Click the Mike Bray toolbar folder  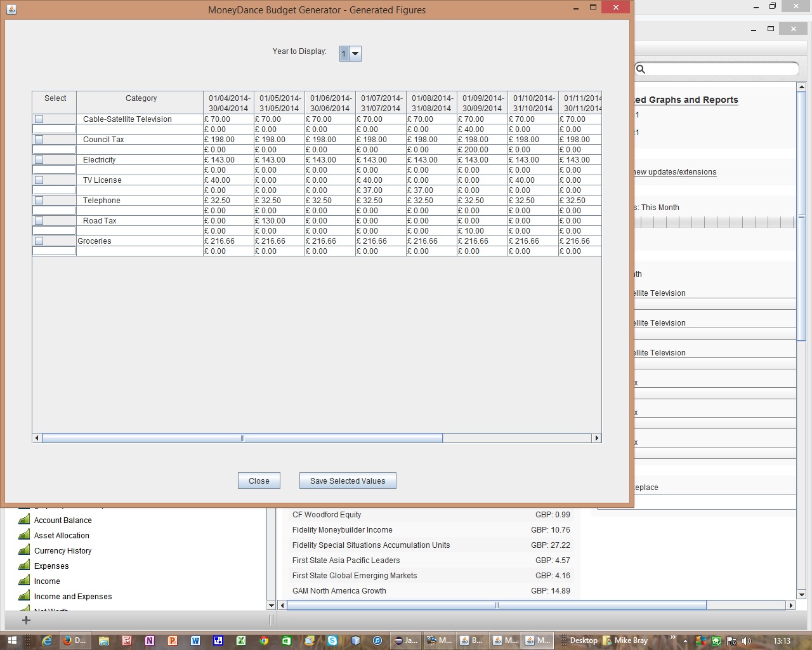point(625,640)
